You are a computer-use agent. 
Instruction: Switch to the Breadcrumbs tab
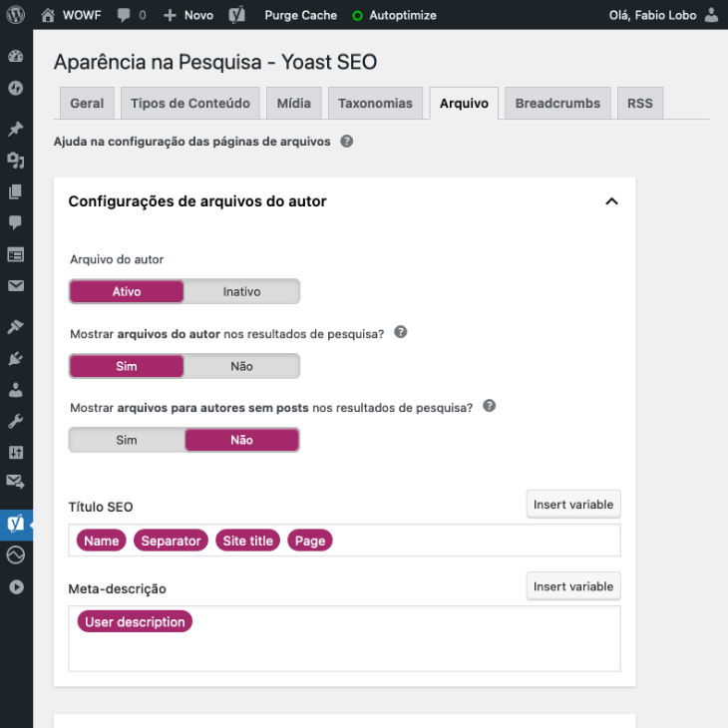(x=557, y=103)
